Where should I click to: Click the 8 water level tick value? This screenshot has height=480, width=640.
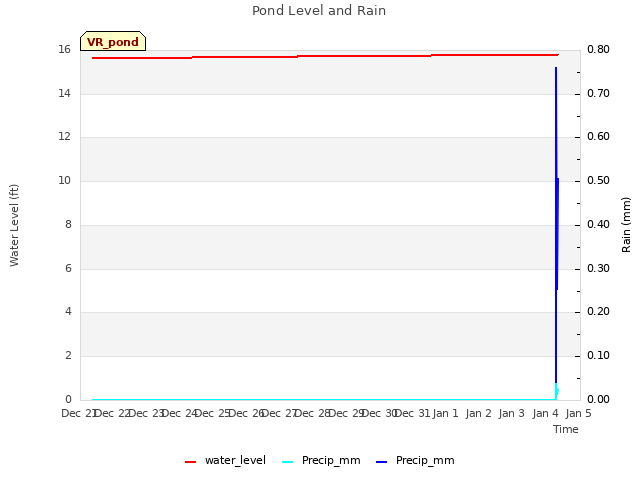tap(68, 224)
